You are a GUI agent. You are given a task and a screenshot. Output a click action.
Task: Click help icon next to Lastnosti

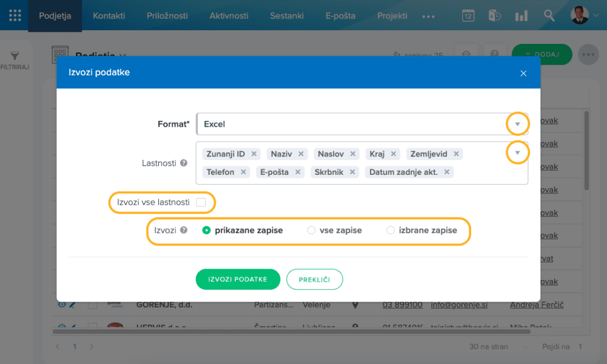[x=184, y=163]
